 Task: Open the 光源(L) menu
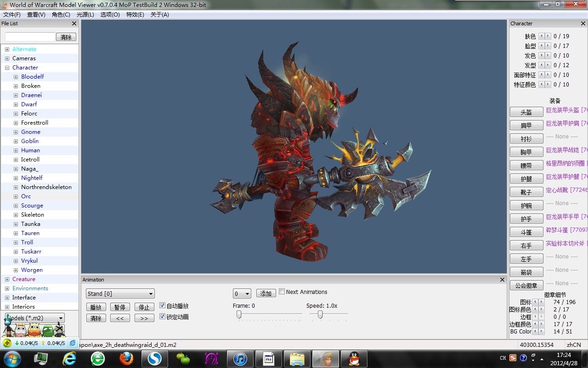click(85, 14)
